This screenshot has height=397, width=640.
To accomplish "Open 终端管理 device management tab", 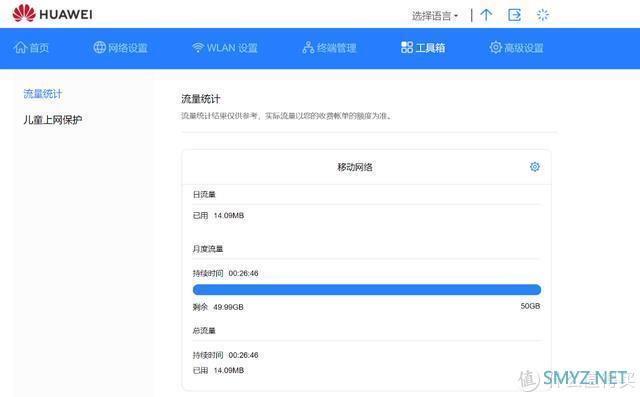I will coord(329,48).
